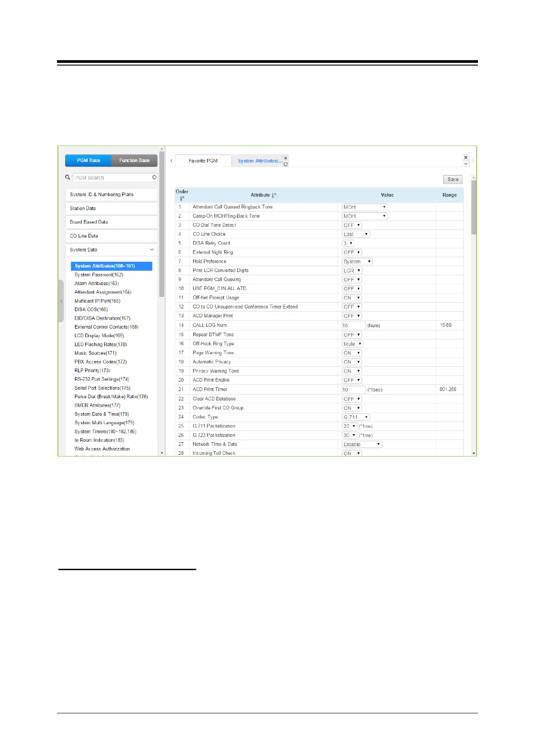
Task: Open Board Based Data section
Action: [x=111, y=222]
